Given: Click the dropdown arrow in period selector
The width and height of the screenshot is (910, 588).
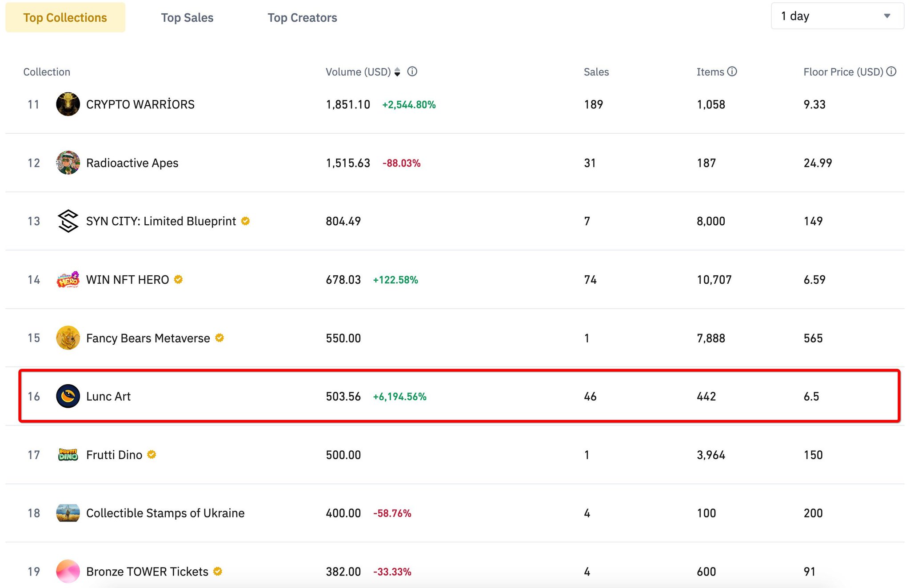Looking at the screenshot, I should (x=887, y=16).
